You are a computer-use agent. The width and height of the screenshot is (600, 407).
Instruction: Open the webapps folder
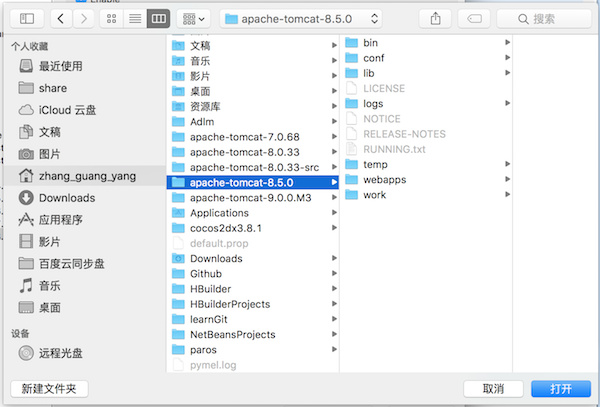(426, 179)
